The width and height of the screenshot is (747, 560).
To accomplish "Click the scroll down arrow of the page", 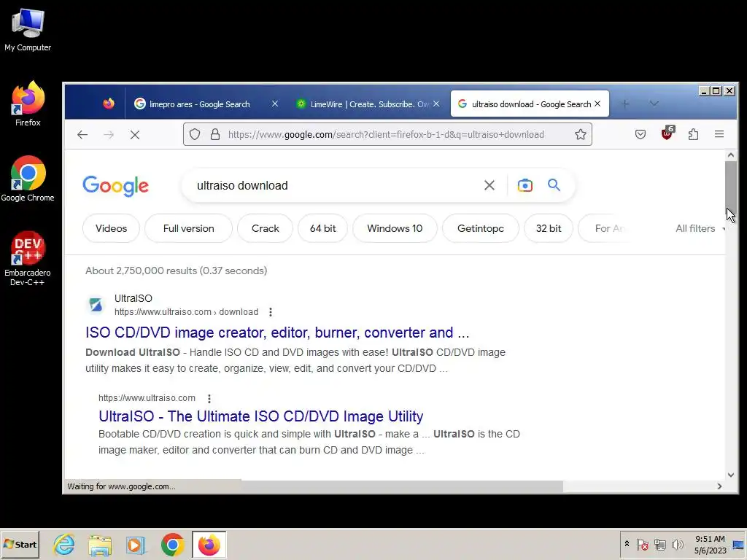I will coord(731,475).
